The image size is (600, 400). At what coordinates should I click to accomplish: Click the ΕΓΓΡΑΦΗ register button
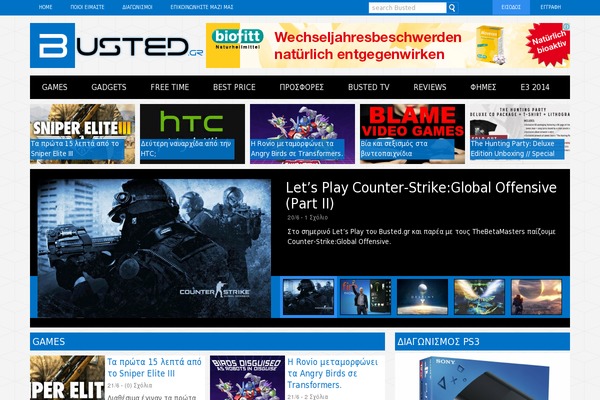[x=550, y=7]
